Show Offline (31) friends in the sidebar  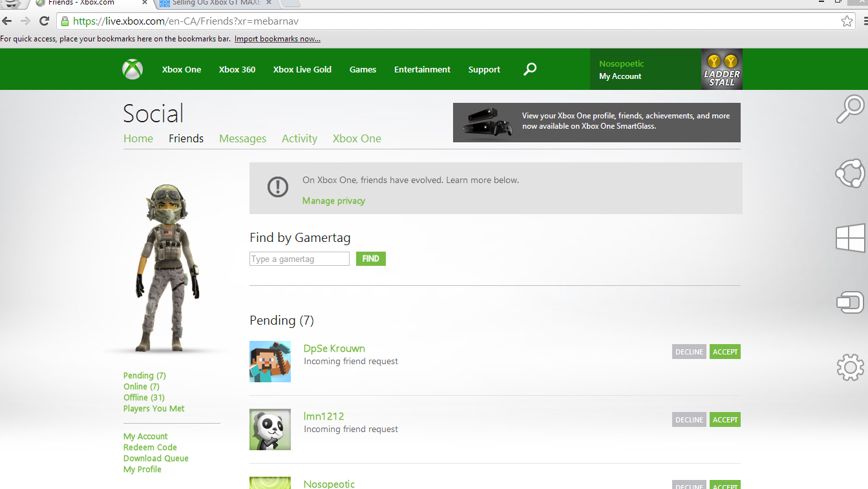point(144,397)
